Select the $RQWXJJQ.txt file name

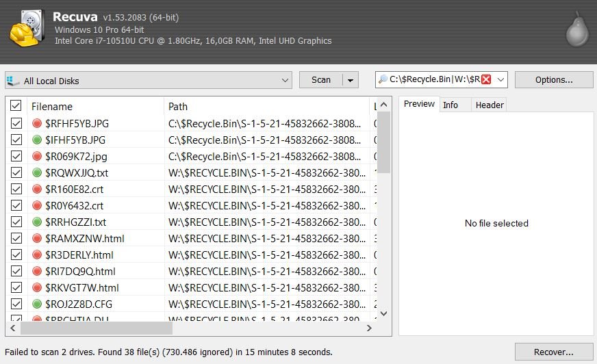77,172
